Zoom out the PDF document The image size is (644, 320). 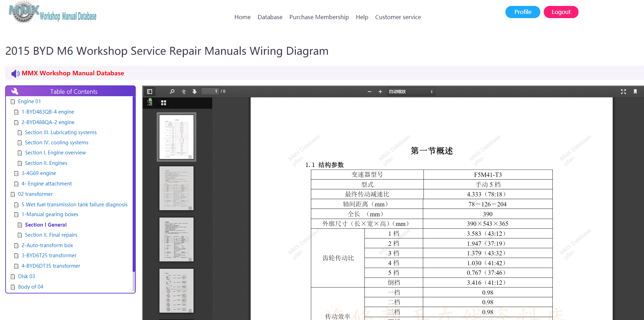pyautogui.click(x=369, y=92)
